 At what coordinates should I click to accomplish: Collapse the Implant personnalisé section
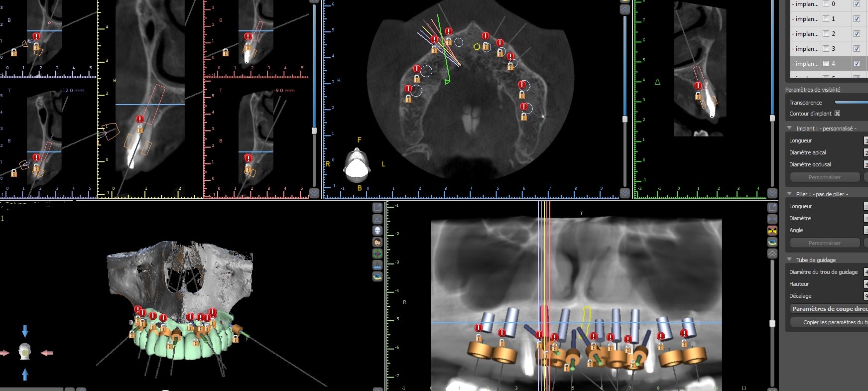click(789, 128)
